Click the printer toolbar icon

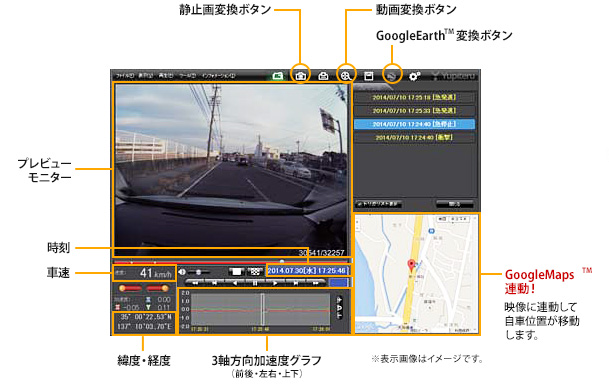323,76
